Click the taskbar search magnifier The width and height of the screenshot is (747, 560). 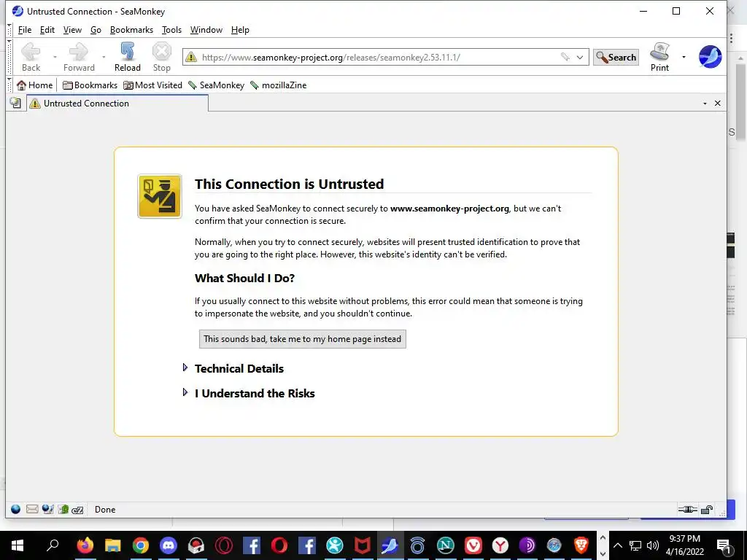point(53,545)
